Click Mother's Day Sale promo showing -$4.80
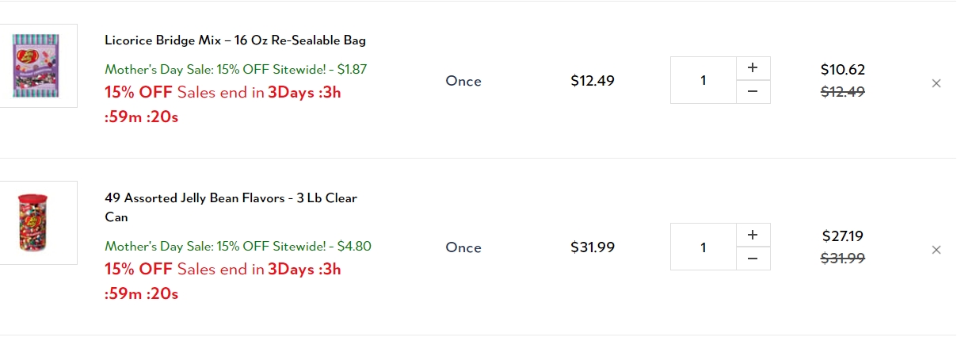The image size is (980, 341). (x=238, y=246)
